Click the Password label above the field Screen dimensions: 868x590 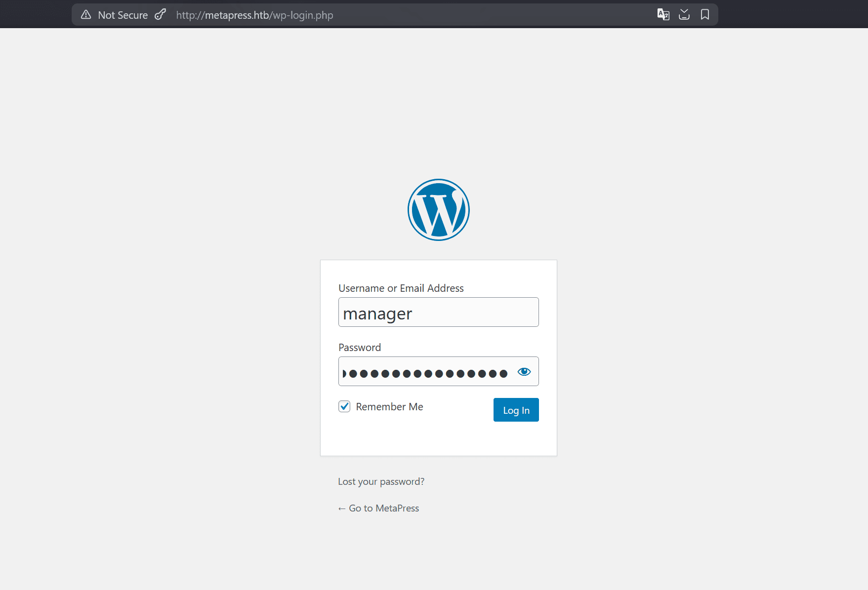coord(359,347)
